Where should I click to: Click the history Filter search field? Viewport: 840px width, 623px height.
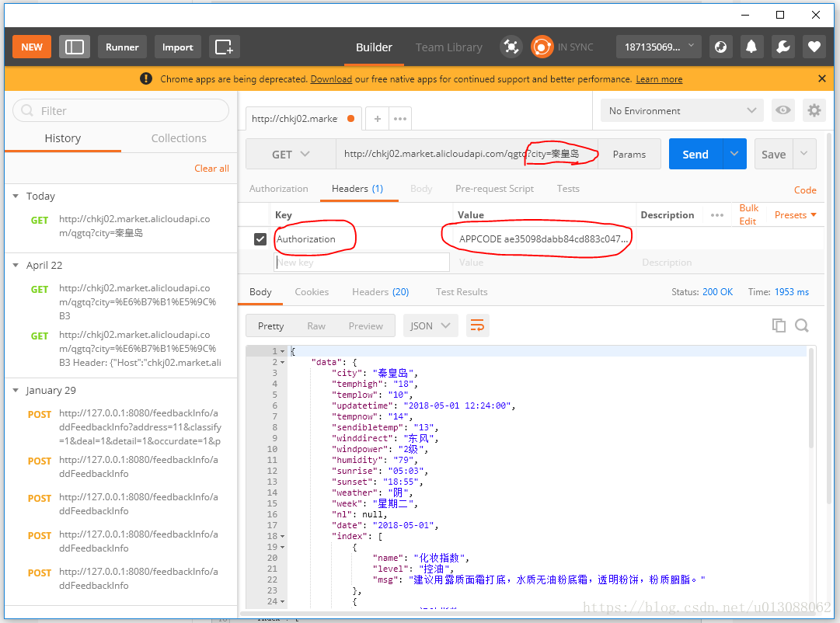(120, 110)
